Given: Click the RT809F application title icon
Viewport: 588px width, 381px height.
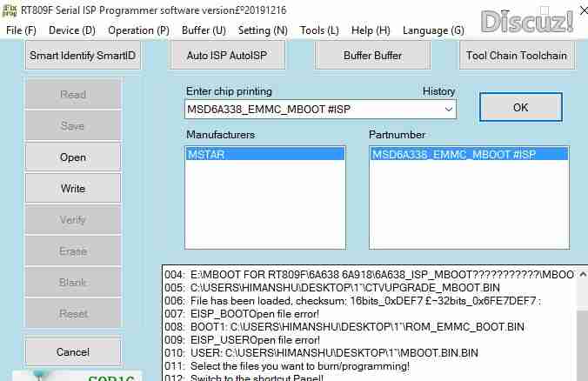Looking at the screenshot, I should click(10, 10).
